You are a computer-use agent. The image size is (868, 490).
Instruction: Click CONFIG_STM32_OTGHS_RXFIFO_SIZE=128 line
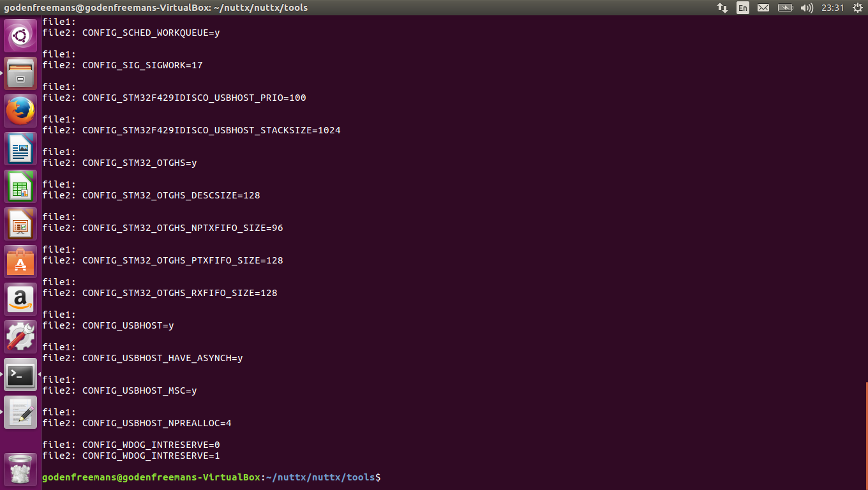point(160,293)
